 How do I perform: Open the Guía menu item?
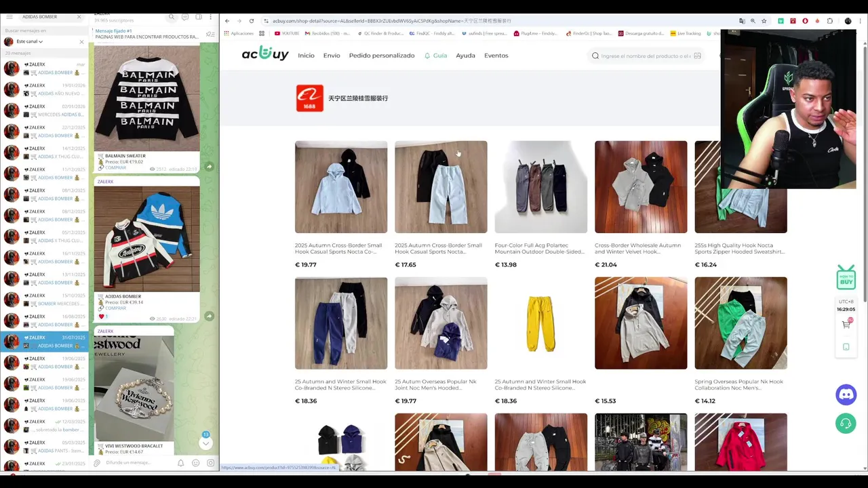coord(436,56)
